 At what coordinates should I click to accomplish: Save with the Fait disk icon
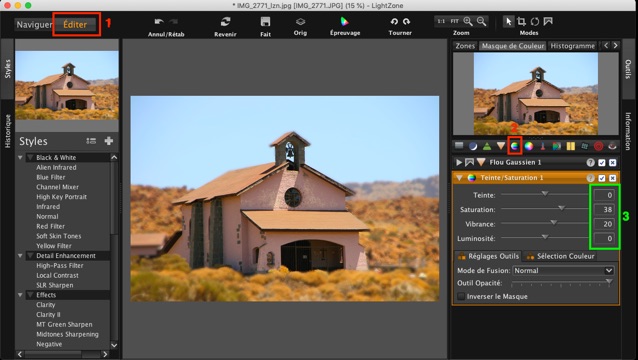point(265,22)
